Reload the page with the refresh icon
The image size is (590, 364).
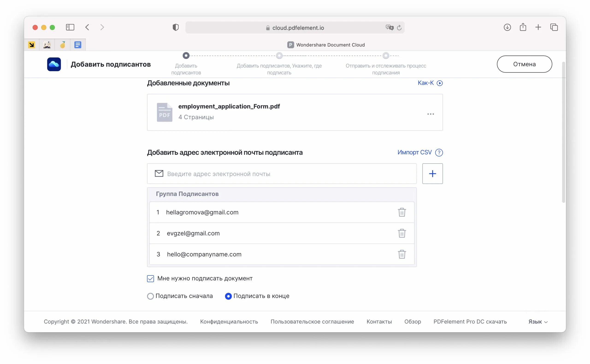coord(399,28)
